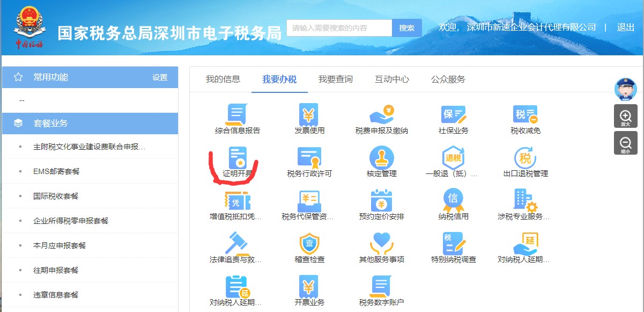
Task: Open the 纳税信用 credit icon
Action: 453,201
